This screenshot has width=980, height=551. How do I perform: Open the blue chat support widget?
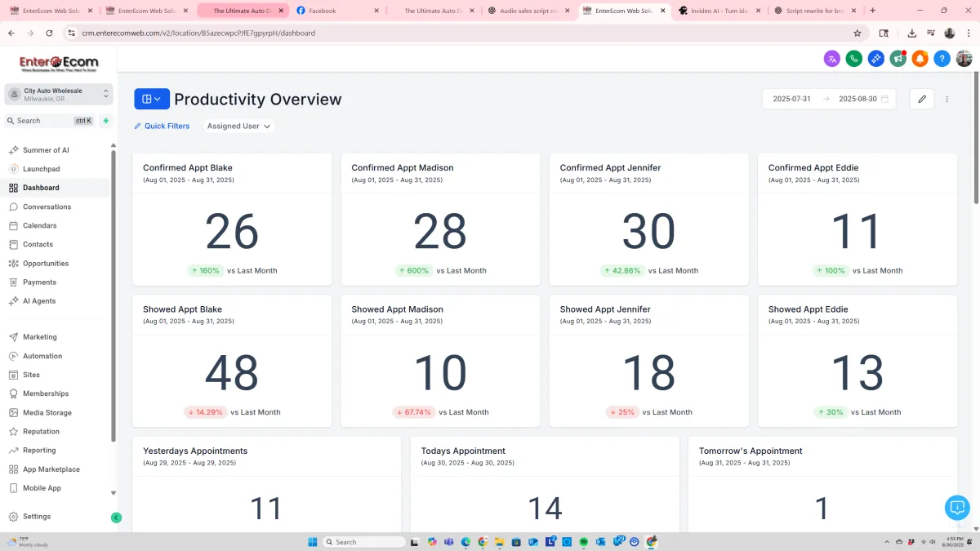(957, 507)
